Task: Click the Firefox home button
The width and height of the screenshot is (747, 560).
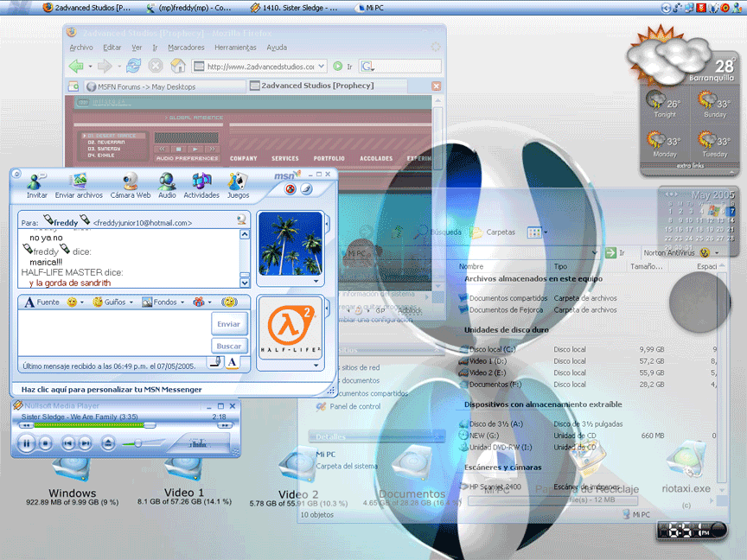Action: [178, 67]
